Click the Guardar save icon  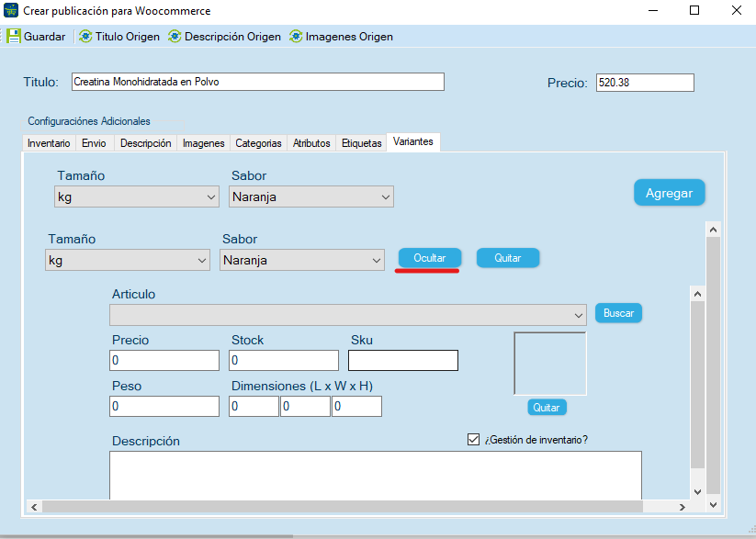click(14, 37)
